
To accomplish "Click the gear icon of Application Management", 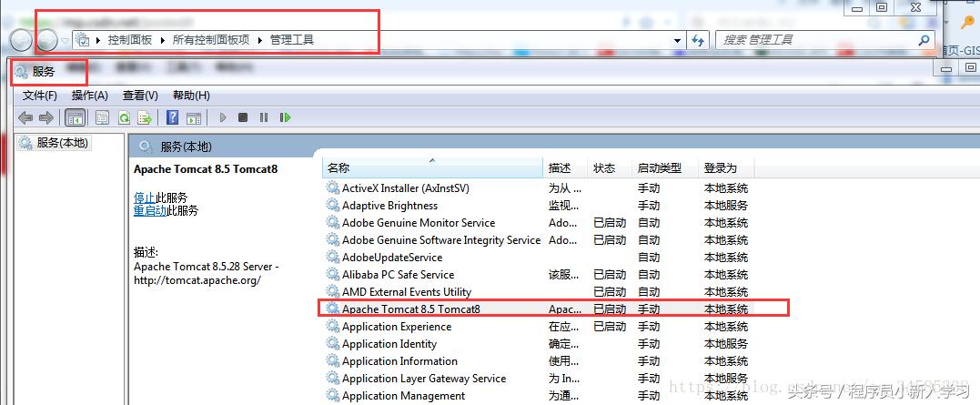I will 333,396.
